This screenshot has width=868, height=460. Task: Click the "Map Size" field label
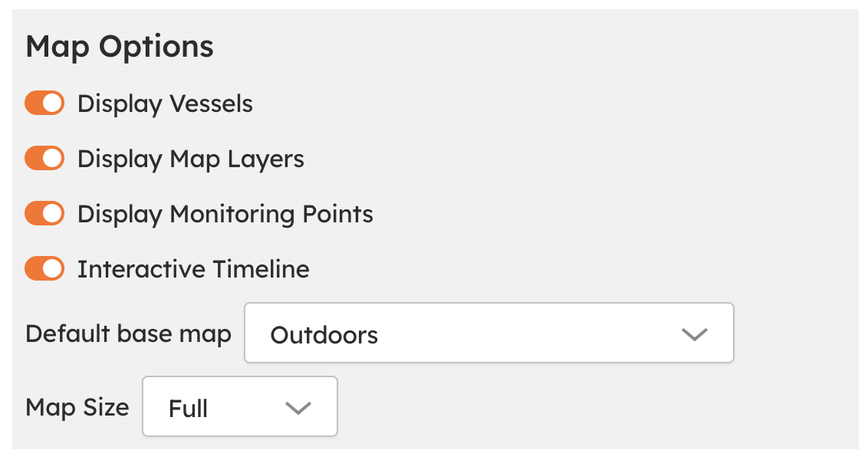click(77, 407)
